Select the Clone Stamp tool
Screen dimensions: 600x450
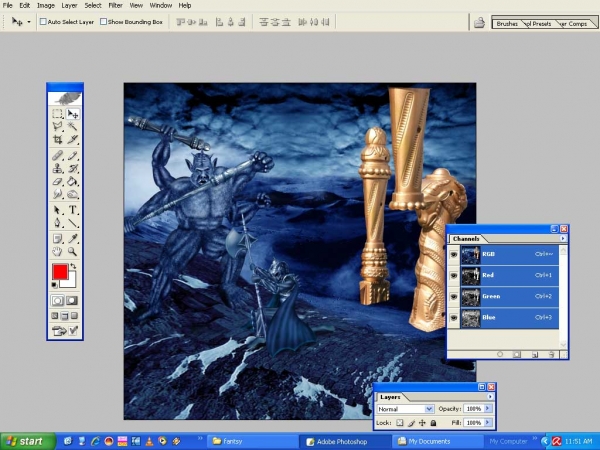(x=57, y=168)
